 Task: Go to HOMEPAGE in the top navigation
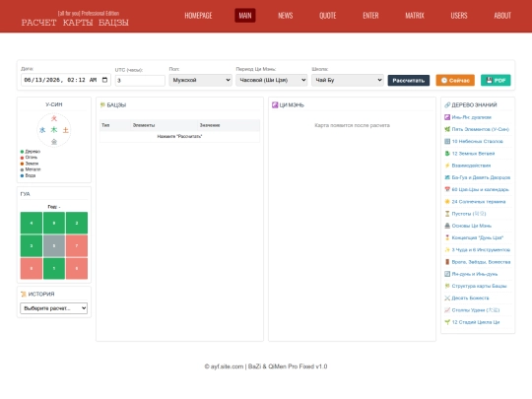(198, 16)
